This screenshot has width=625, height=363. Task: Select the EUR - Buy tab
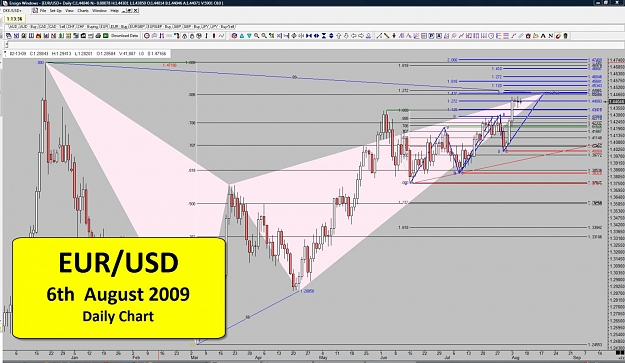coord(119,27)
